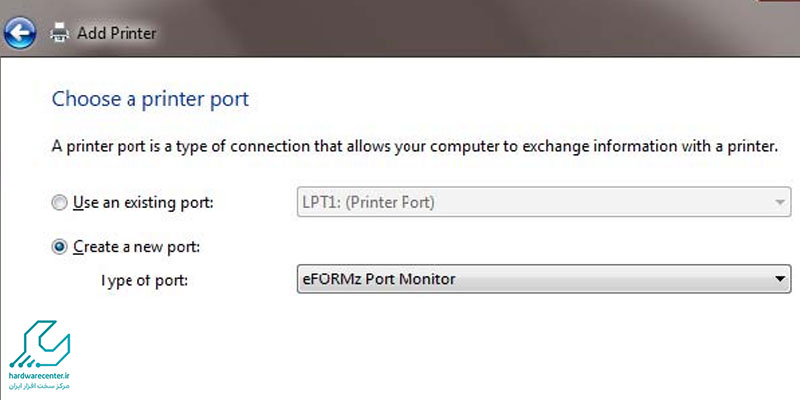Image resolution: width=800 pixels, height=400 pixels.
Task: Click the eFORMz Port Monitor text
Action: [x=379, y=279]
